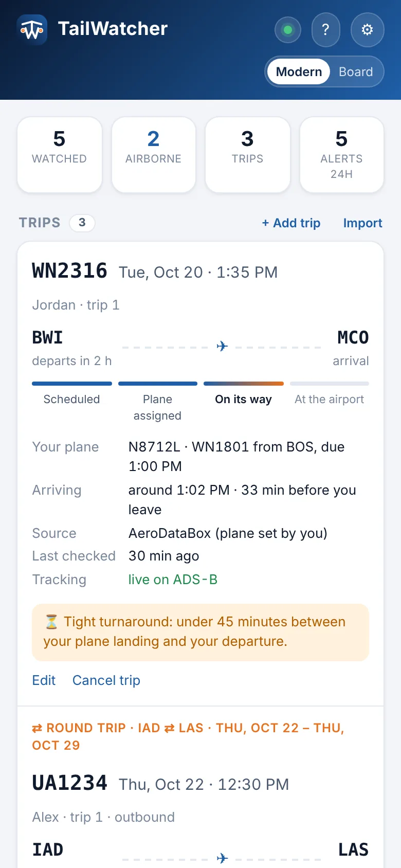Open the Watched count card

tap(60, 155)
